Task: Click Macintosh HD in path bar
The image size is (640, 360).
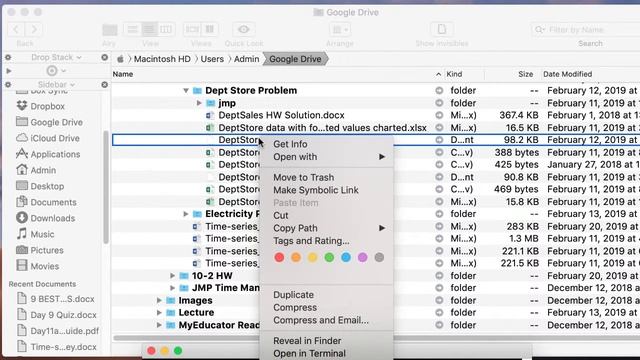Action: click(x=162, y=59)
